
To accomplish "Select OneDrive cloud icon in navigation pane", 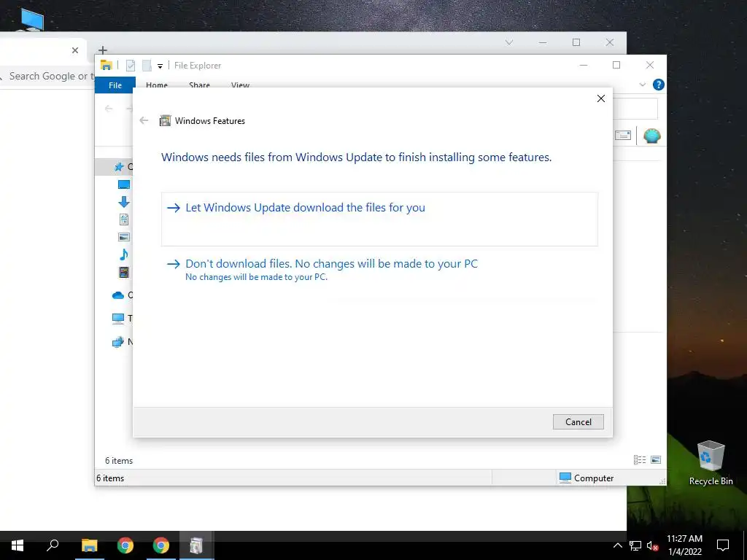I will coord(118,295).
